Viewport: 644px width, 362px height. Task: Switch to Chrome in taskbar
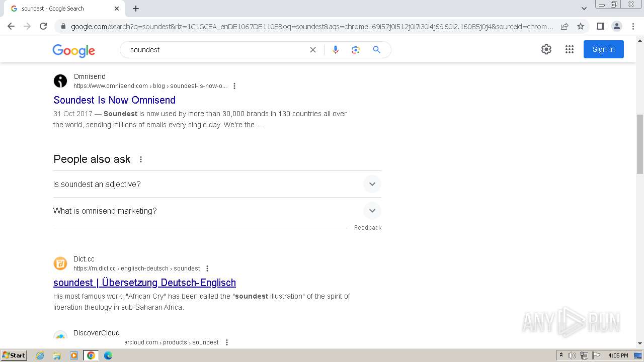(x=91, y=355)
